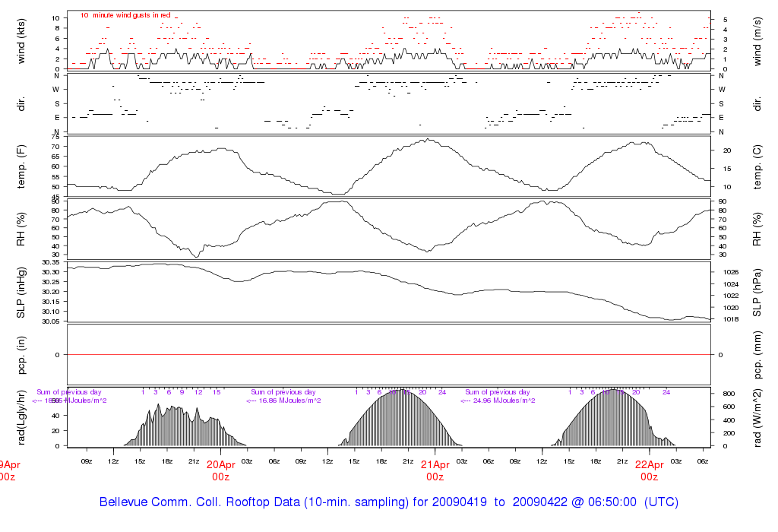This screenshot has height=532, width=778.
Task: Click the "30.35" tick on the inHg axis
Action: [x=51, y=262]
